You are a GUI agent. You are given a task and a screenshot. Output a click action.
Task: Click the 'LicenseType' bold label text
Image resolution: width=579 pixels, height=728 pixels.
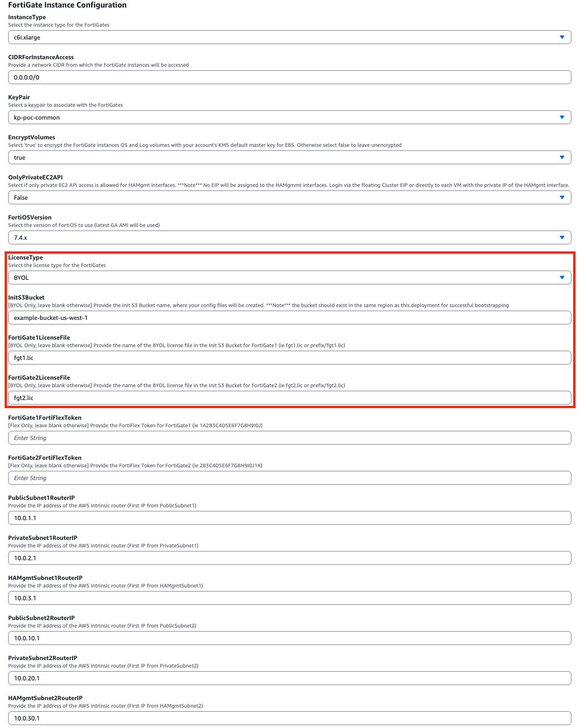[26, 258]
